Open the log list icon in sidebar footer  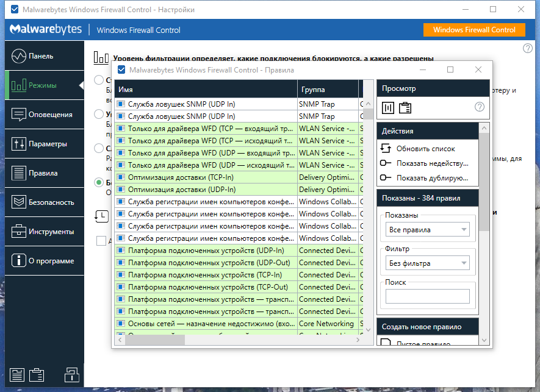coord(17,375)
